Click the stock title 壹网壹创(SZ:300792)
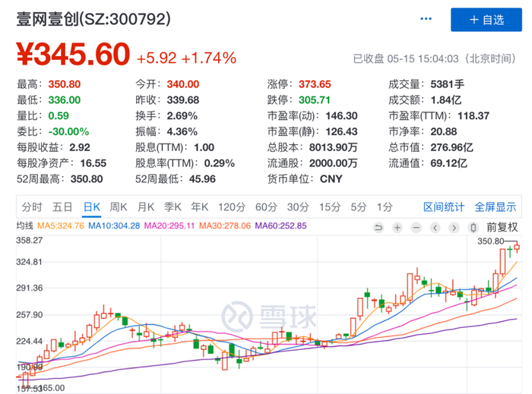This screenshot has width=532, height=394. [x=93, y=19]
